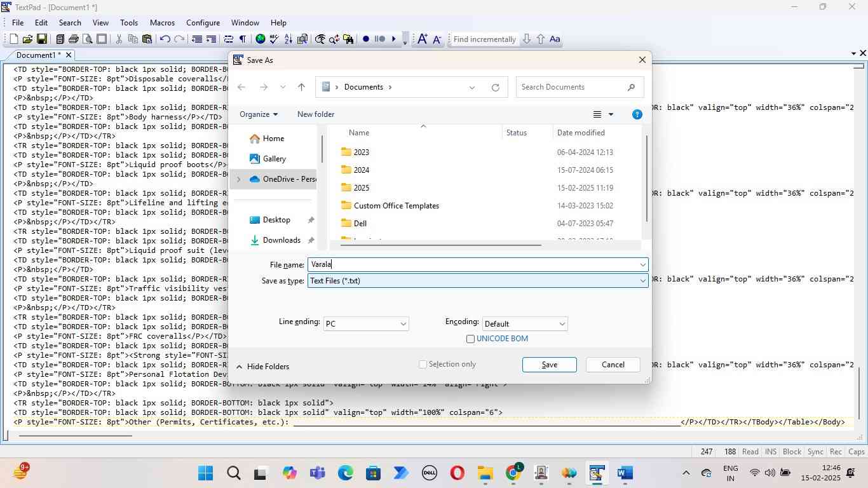Click Refresh in Save As address bar

click(496, 88)
